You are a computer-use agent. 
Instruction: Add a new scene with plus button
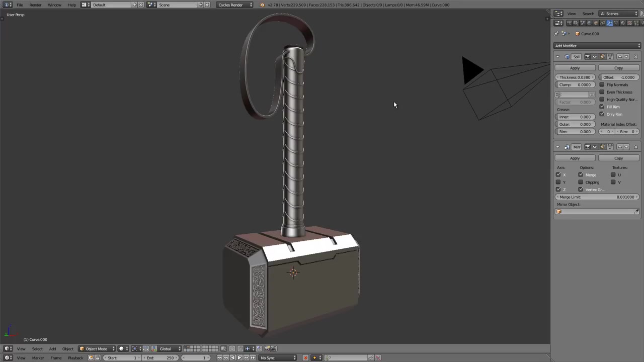coord(200,5)
